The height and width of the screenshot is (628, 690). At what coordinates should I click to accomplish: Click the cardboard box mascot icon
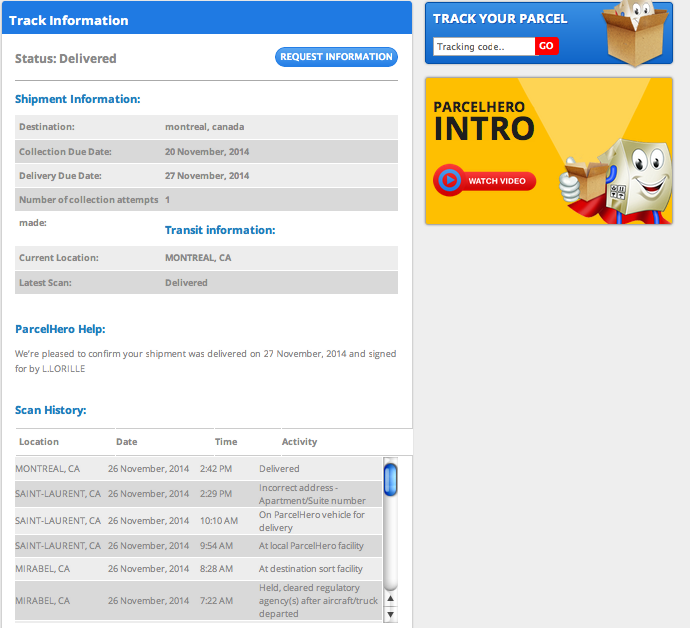point(635,33)
